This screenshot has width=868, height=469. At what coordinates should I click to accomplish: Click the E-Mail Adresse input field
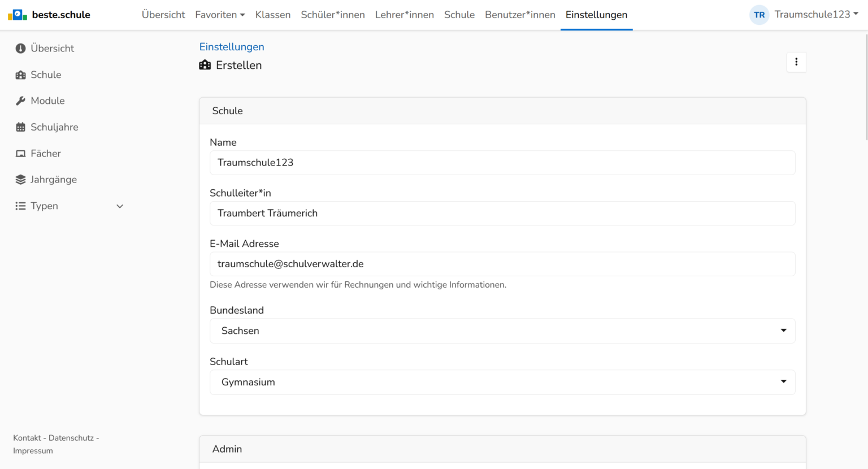[x=502, y=264]
